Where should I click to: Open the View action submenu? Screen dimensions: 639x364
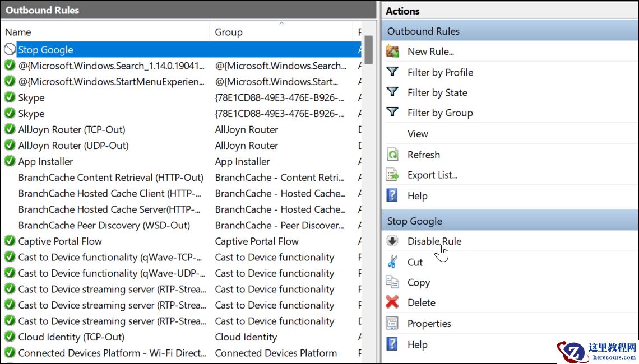(x=418, y=134)
